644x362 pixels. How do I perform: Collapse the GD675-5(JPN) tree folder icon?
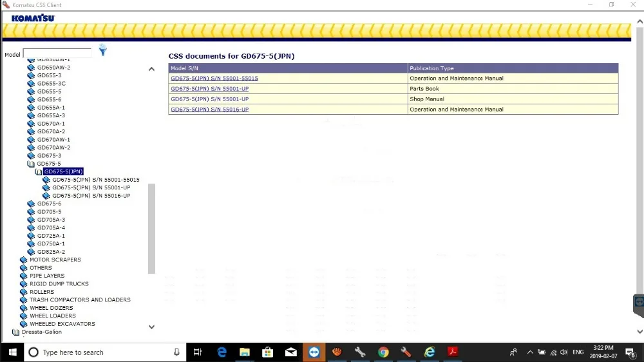(38, 172)
